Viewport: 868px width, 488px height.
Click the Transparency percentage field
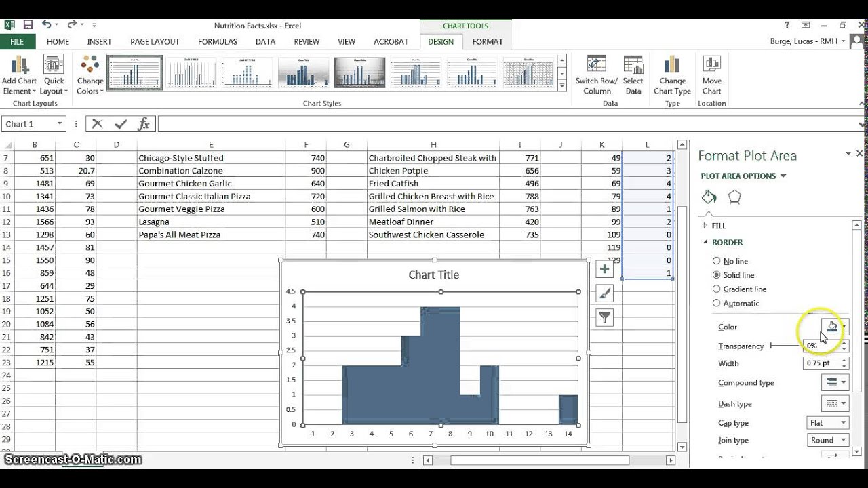(x=821, y=346)
